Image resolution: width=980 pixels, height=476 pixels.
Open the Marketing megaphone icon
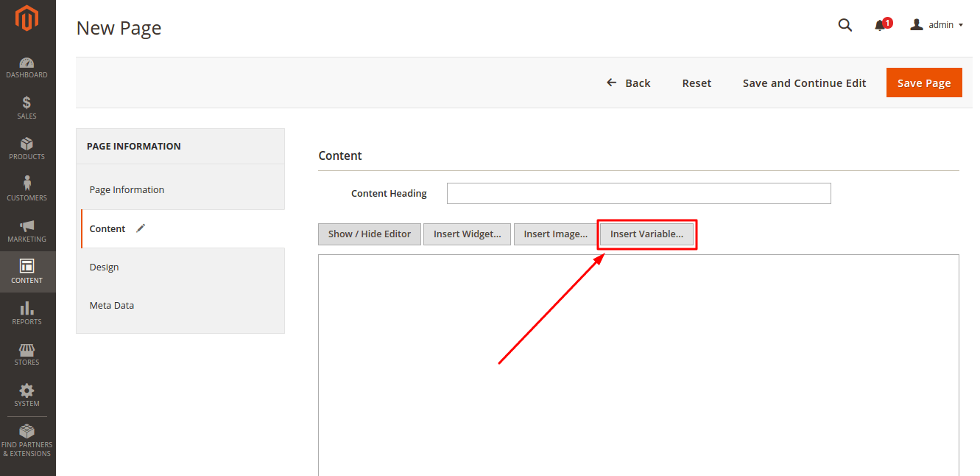coord(27,226)
